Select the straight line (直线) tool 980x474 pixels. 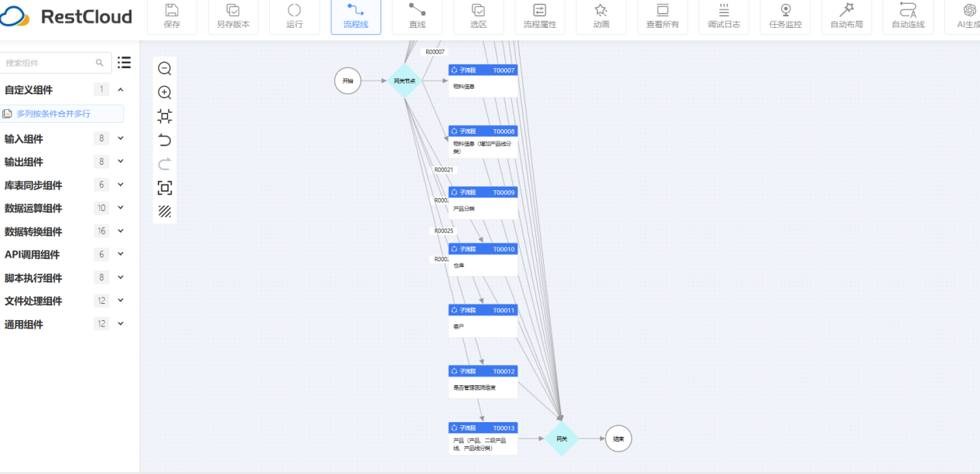tap(417, 11)
